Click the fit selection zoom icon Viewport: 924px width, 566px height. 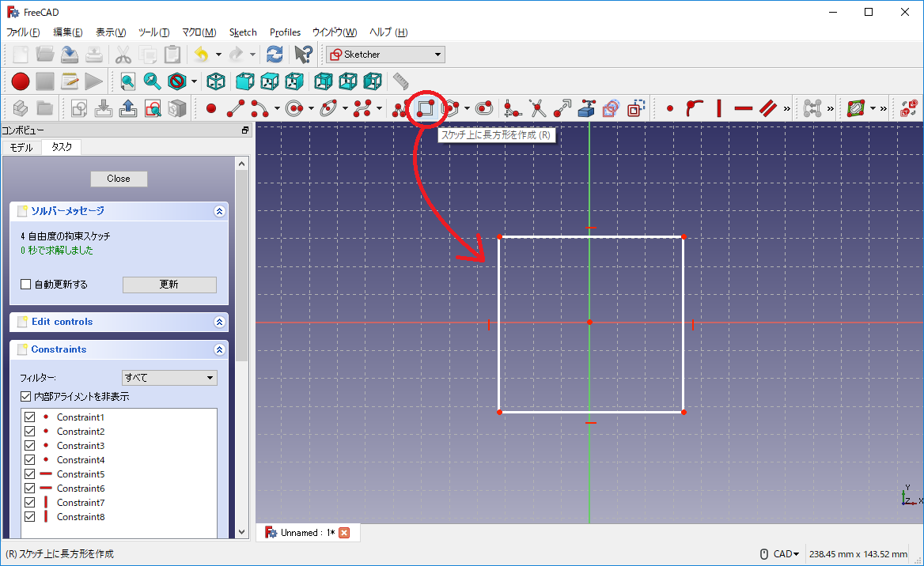click(x=152, y=81)
